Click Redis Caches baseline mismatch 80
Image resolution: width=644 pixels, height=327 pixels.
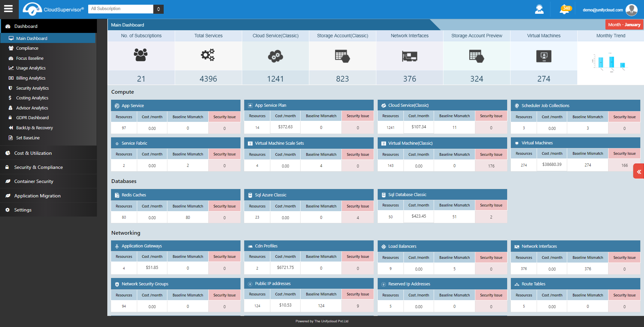click(188, 218)
